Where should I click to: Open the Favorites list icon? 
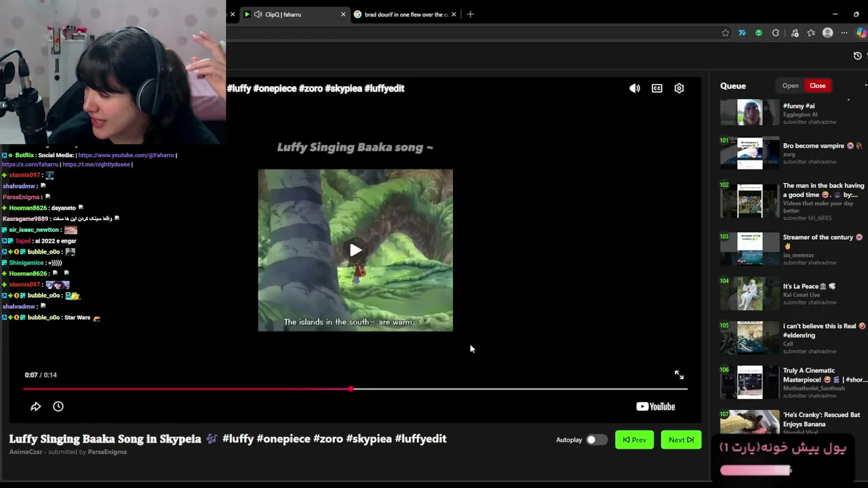coord(811,33)
